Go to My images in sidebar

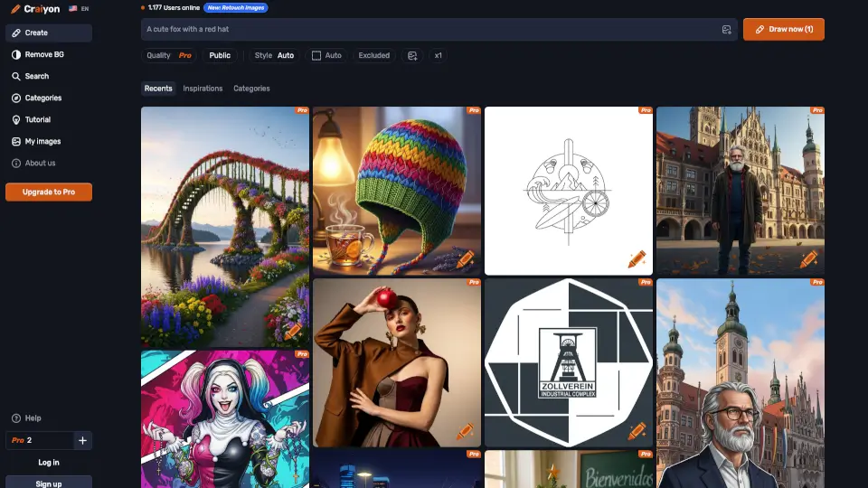click(x=42, y=141)
